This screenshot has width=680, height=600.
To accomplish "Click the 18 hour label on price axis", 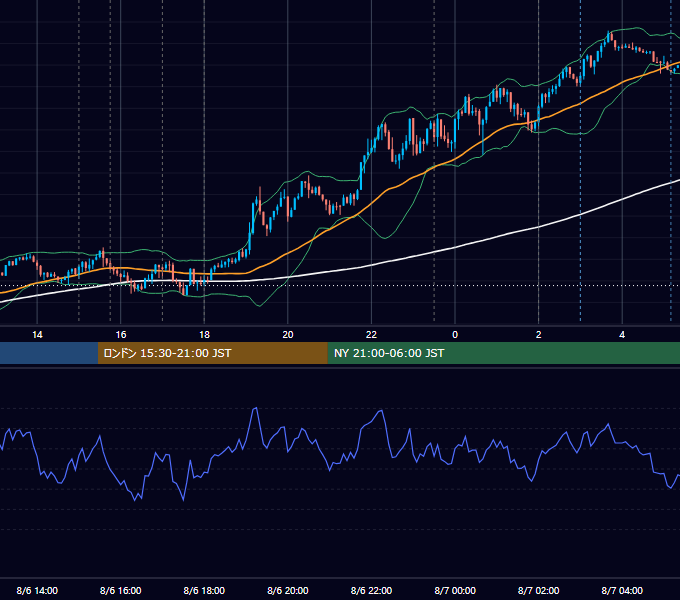I will coord(204,335).
